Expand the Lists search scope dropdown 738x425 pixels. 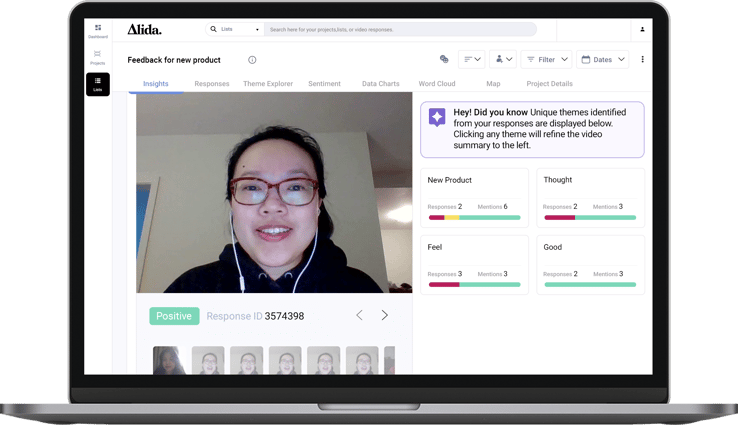coord(236,30)
